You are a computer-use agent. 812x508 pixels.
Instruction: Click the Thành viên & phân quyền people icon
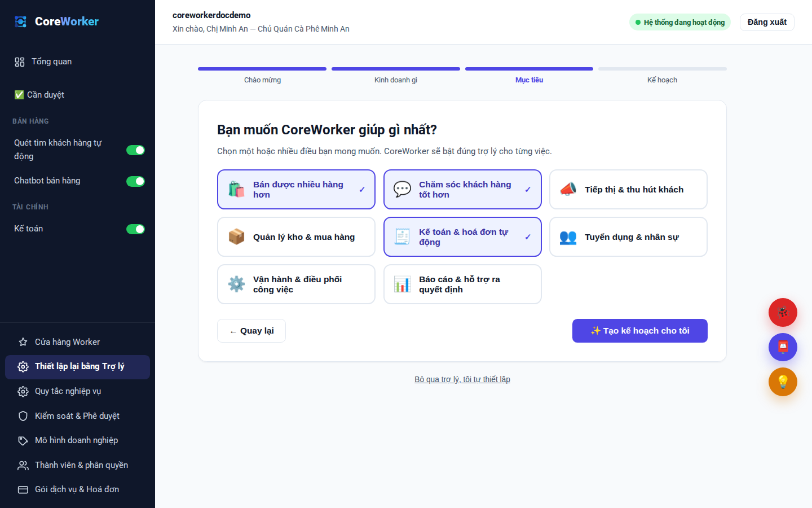click(x=23, y=466)
